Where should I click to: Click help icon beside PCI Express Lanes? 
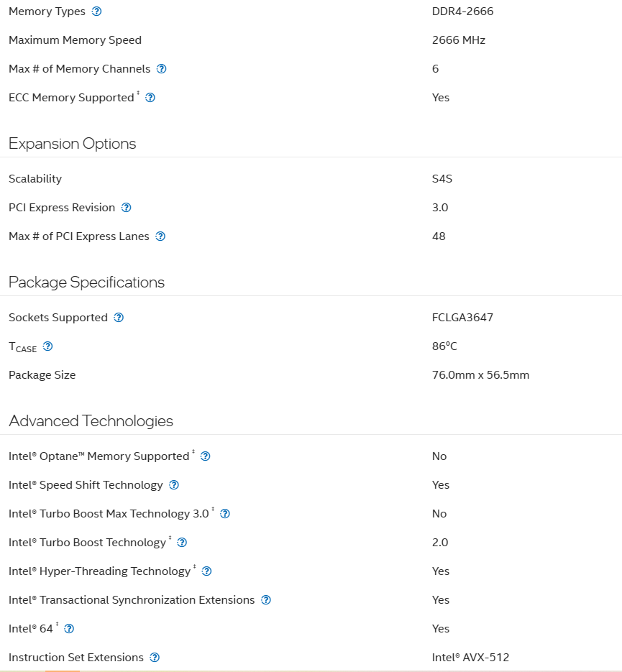coord(160,236)
